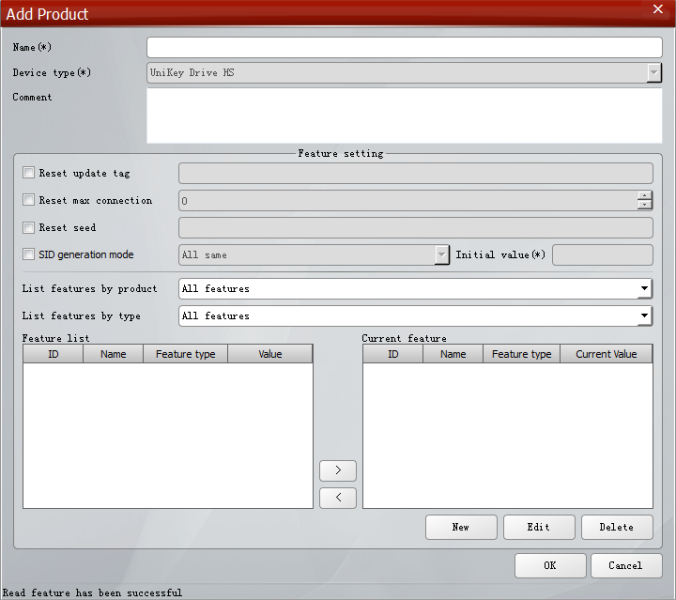Check the Reset seed option
Viewport: 676px width, 600px height.
(28, 227)
